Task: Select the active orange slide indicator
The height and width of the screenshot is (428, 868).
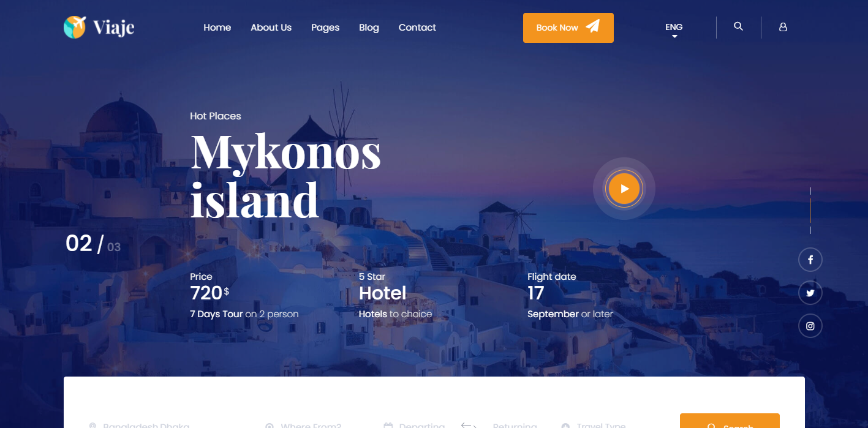Action: [x=810, y=211]
